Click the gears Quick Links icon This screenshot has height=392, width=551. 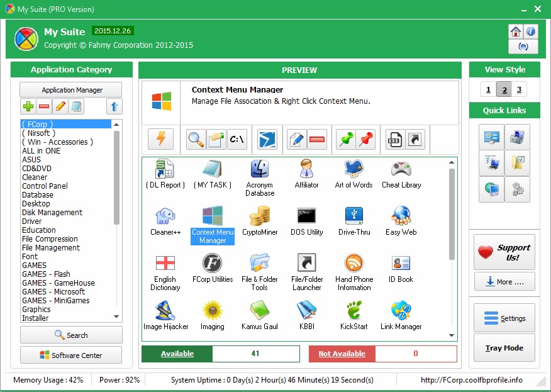point(517,189)
